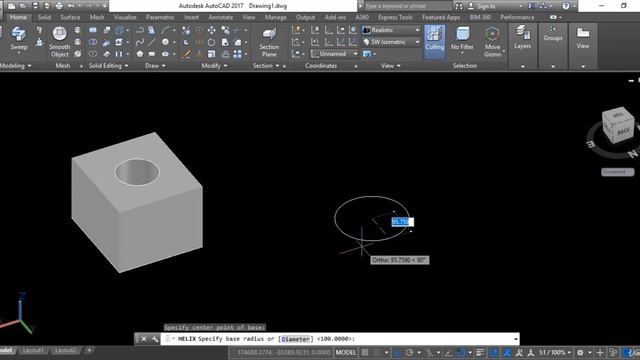Image resolution: width=640 pixels, height=360 pixels.
Task: Click the Unnamed UCS label under ViewCube
Action: point(617,172)
